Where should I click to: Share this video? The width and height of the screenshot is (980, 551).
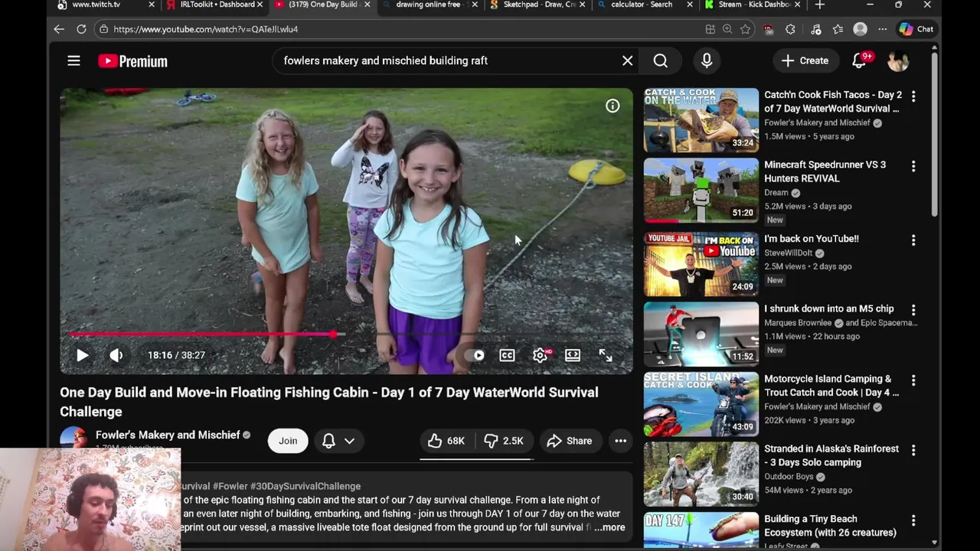click(x=570, y=441)
